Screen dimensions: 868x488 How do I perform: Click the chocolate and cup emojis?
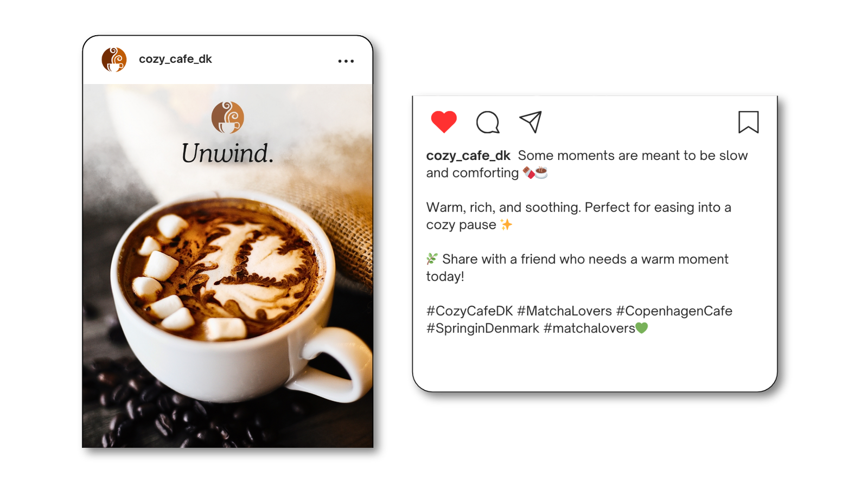pyautogui.click(x=535, y=172)
